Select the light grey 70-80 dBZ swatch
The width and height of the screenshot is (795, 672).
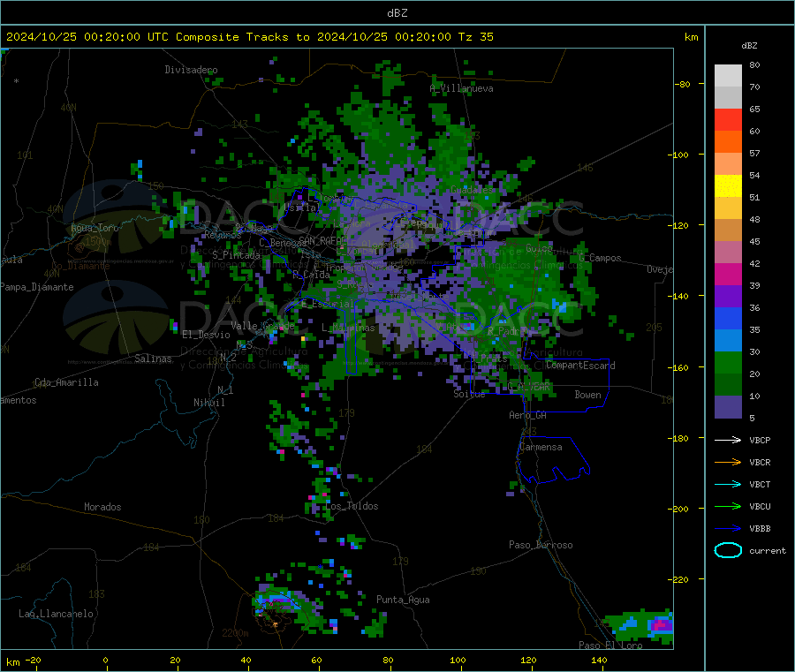(728, 76)
